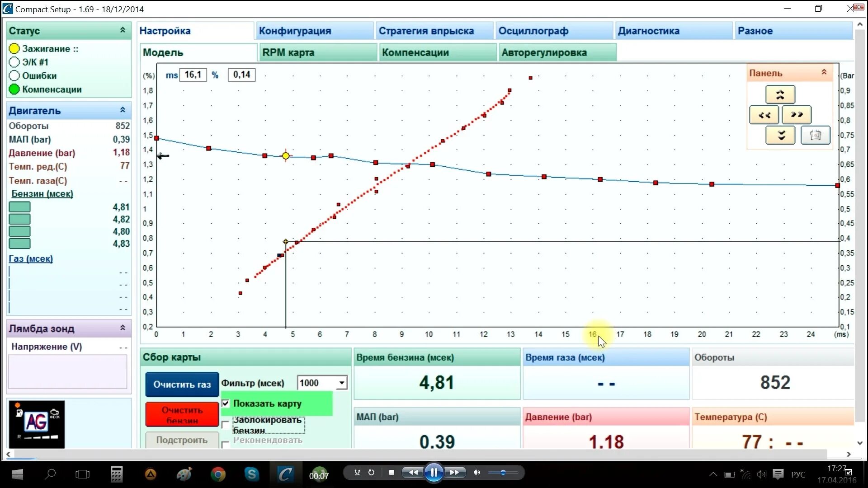Viewport: 868px width, 488px height.
Task: Toggle the Рекомендовать checkbox
Action: pos(226,444)
